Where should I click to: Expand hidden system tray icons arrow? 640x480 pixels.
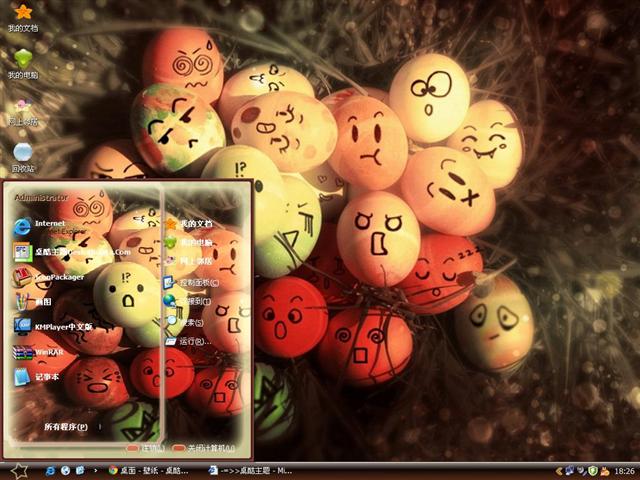[x=559, y=471]
